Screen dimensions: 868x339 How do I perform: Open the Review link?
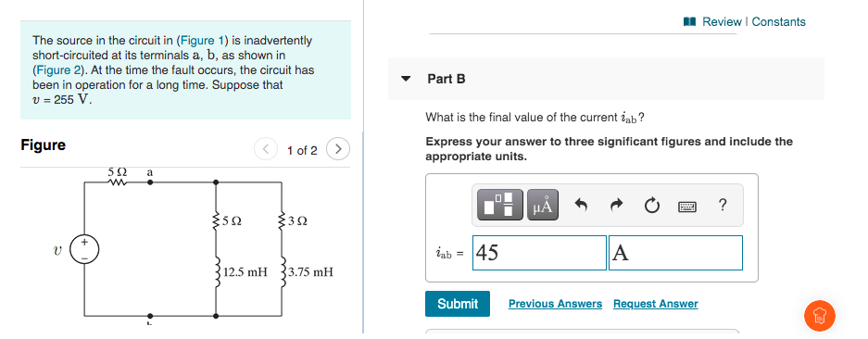pyautogui.click(x=722, y=21)
